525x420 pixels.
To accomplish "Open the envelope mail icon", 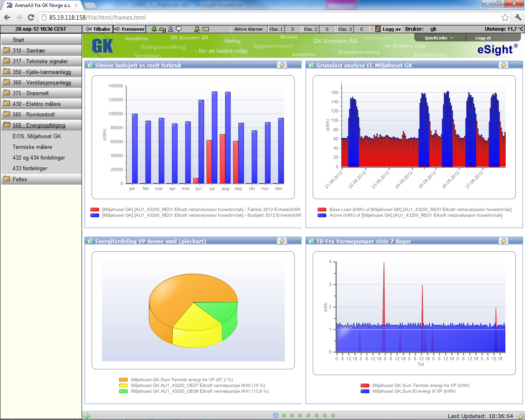I will 206,29.
